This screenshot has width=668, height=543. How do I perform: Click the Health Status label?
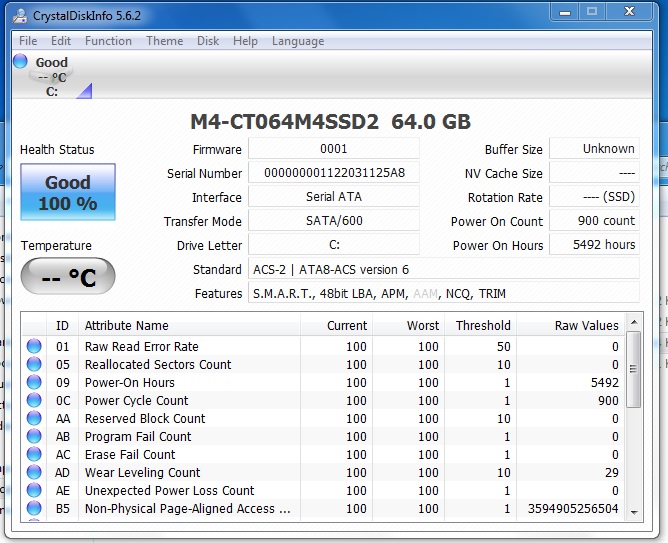(57, 149)
